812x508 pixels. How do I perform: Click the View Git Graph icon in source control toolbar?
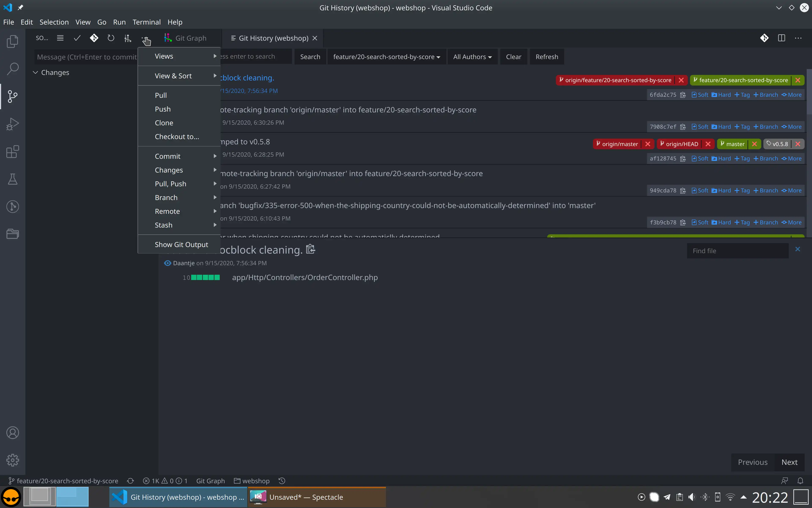point(128,38)
